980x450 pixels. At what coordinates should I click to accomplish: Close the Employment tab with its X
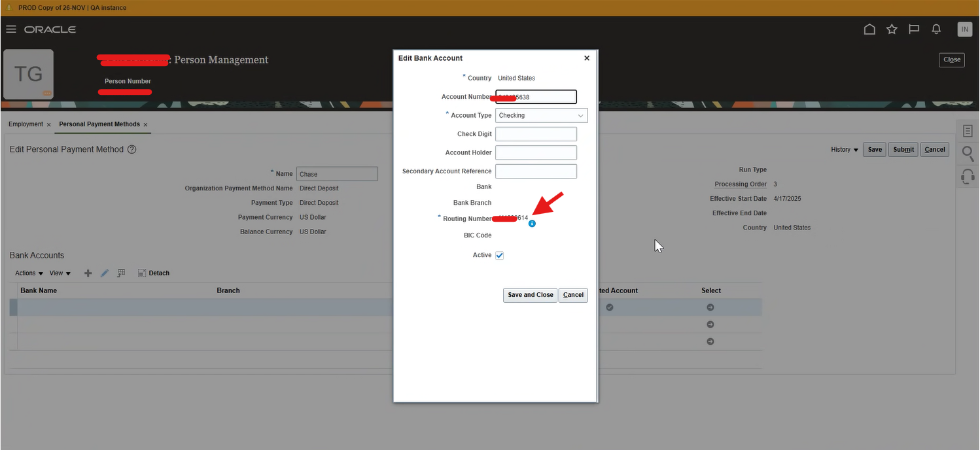(x=49, y=124)
